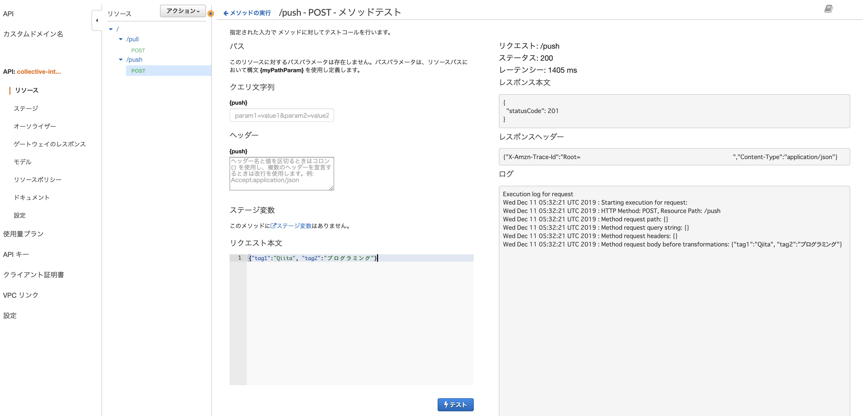Click log line 'Method request headers: {}'
868x416 pixels.
click(x=590, y=236)
